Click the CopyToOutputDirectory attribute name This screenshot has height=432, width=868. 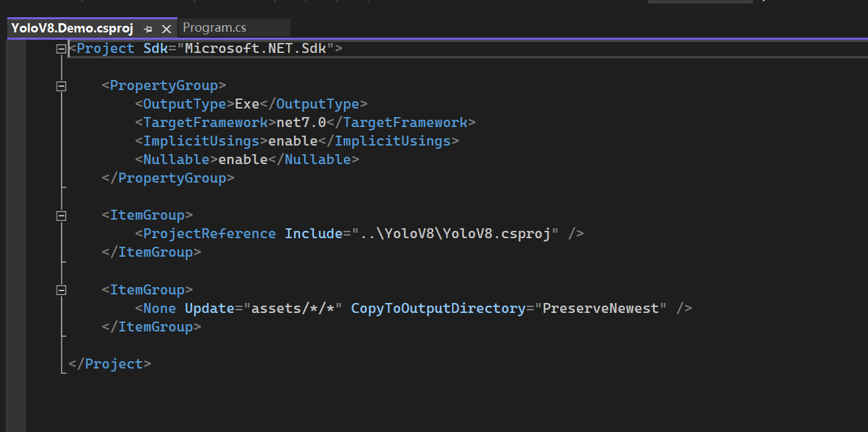coord(438,308)
